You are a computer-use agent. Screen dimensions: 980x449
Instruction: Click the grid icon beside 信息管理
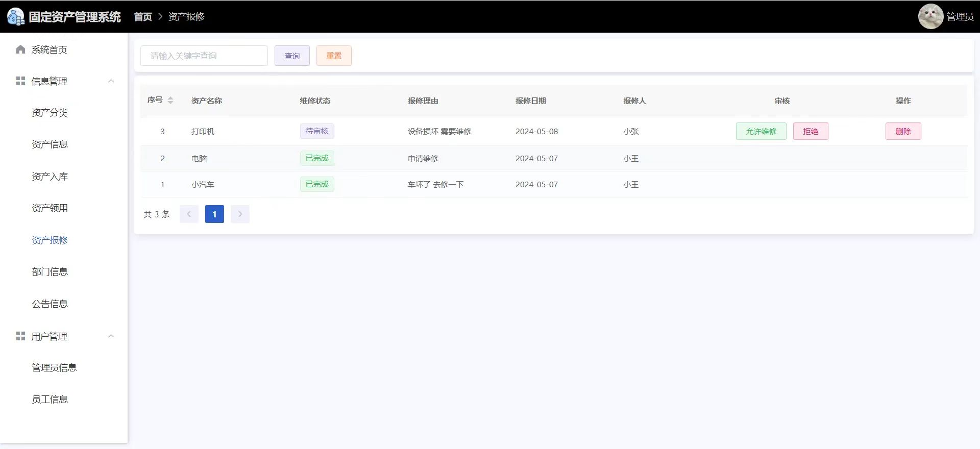(20, 81)
